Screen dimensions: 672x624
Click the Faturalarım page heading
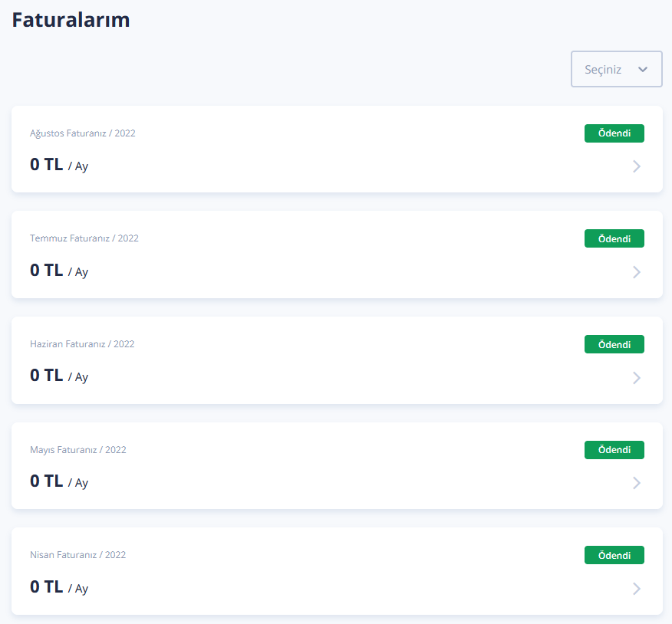[x=71, y=20]
